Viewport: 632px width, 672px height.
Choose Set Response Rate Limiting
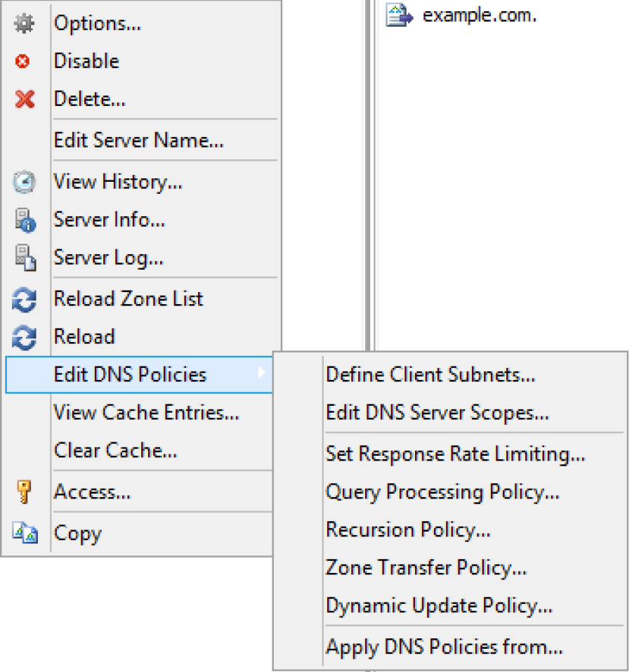tap(455, 454)
